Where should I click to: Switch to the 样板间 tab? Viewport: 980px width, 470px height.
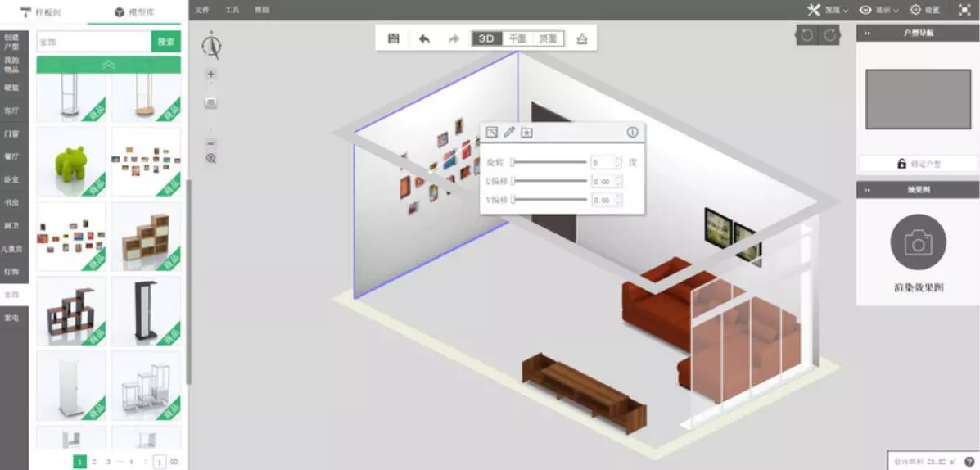[41, 12]
